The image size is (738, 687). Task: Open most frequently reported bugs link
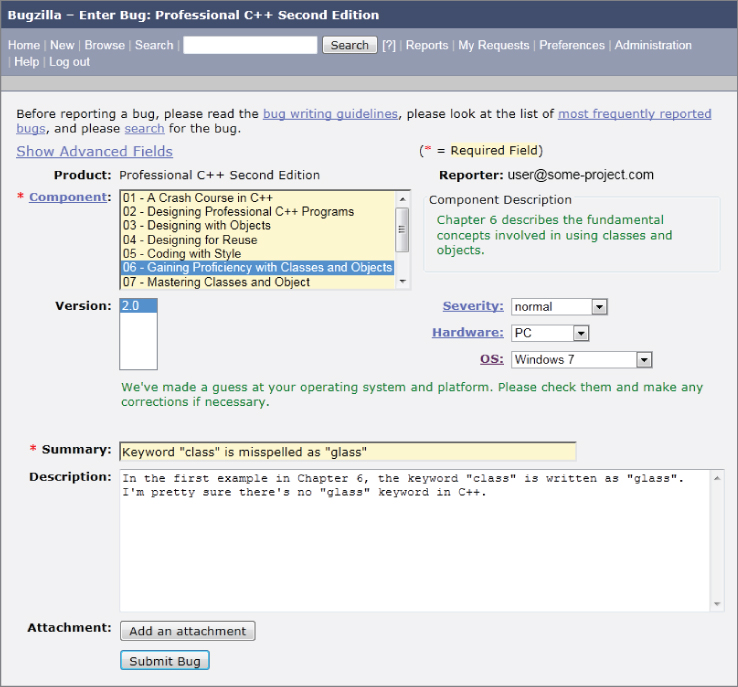634,114
